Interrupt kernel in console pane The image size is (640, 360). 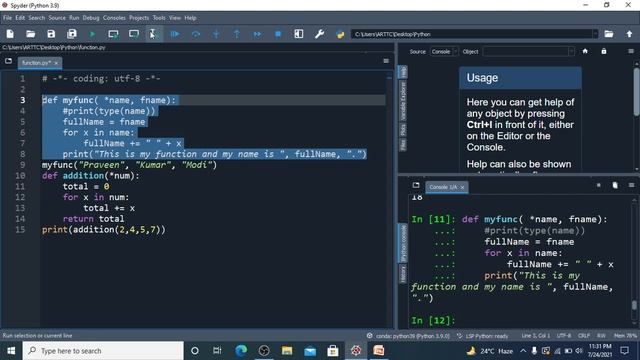click(598, 185)
